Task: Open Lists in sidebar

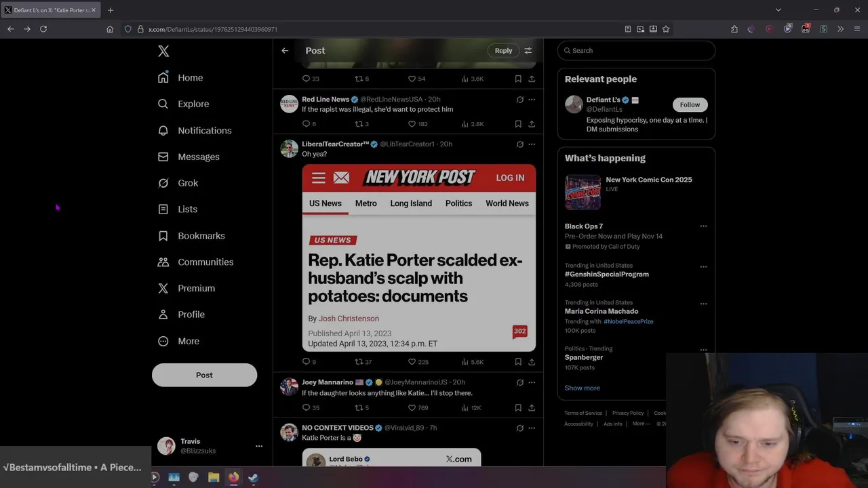Action: [177, 209]
